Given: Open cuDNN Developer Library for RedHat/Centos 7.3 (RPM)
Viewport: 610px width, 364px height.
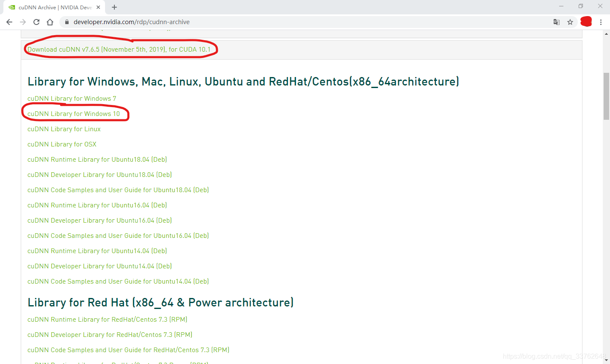Looking at the screenshot, I should [110, 335].
